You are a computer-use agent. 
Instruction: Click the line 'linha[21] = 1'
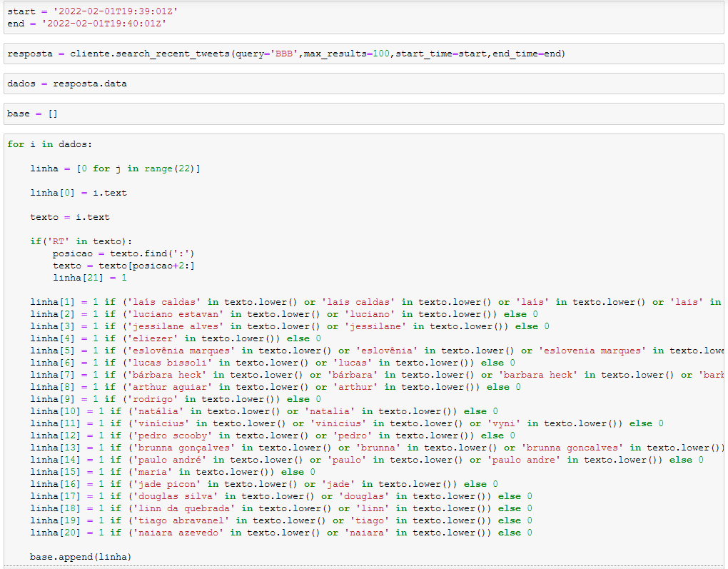click(90, 278)
